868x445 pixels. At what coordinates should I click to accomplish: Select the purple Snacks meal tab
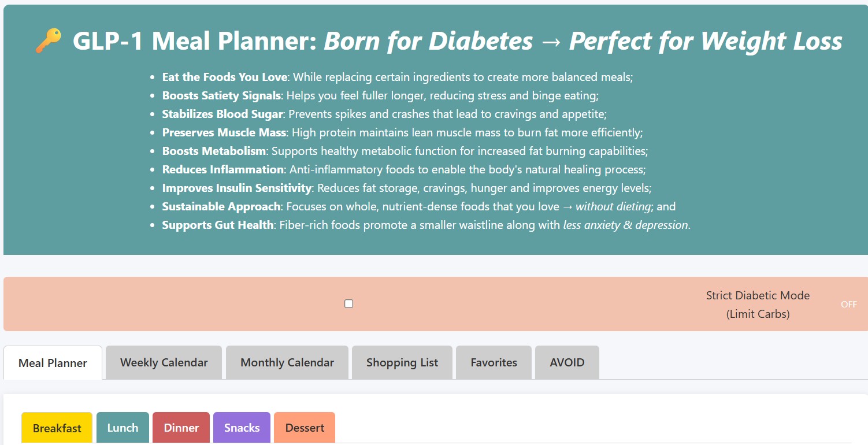tap(242, 428)
